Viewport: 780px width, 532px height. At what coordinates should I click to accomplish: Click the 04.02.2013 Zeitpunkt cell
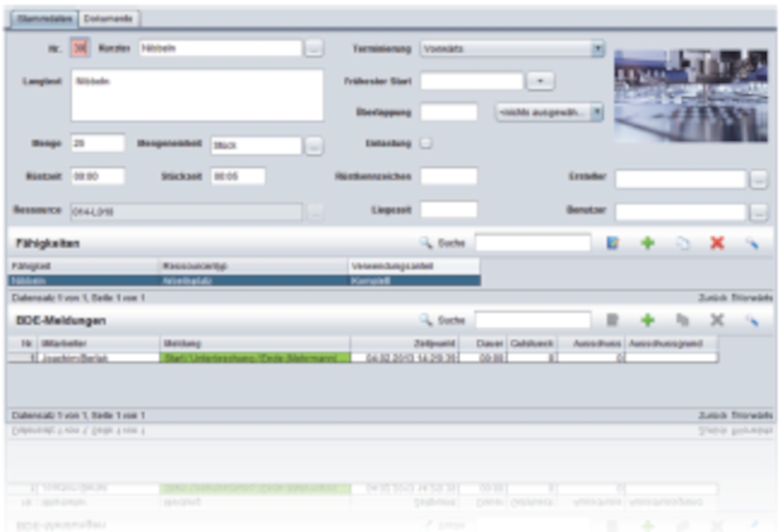(405, 358)
